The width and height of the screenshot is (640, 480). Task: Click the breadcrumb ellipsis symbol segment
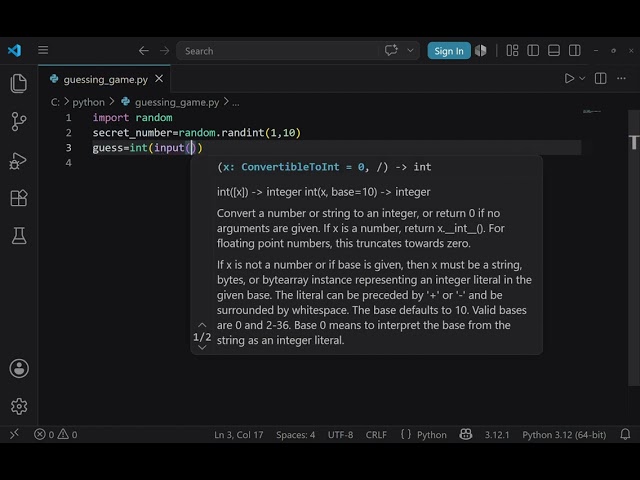(x=236, y=103)
